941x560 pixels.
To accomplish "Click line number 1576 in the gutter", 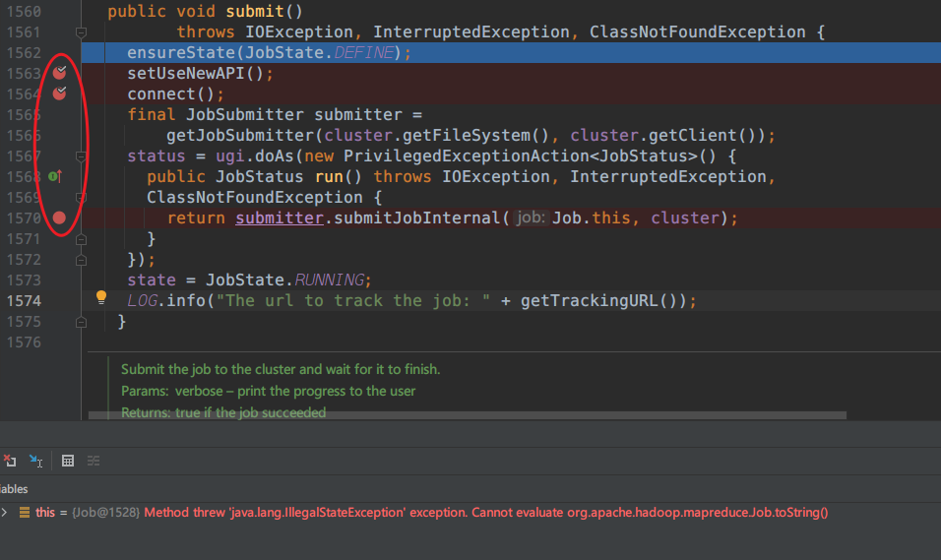I will 24,342.
